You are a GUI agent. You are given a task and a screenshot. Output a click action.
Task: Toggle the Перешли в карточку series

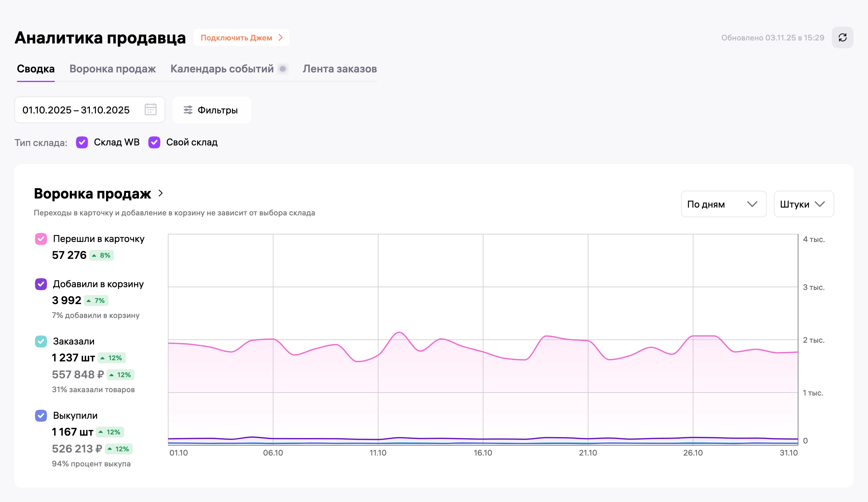pos(41,239)
